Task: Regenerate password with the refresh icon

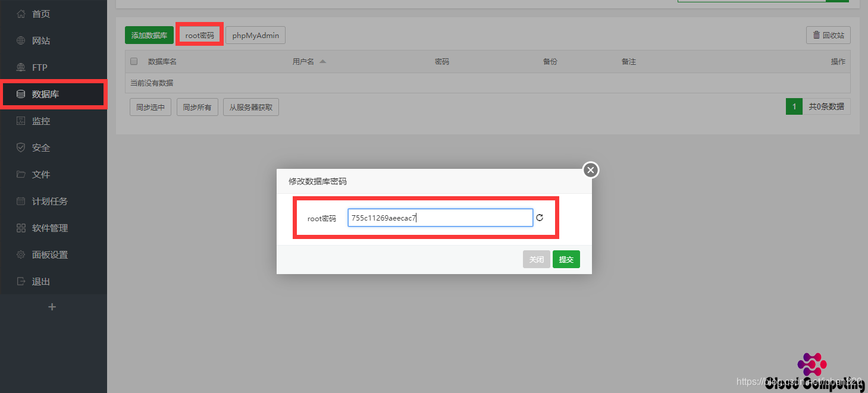Action: [540, 218]
